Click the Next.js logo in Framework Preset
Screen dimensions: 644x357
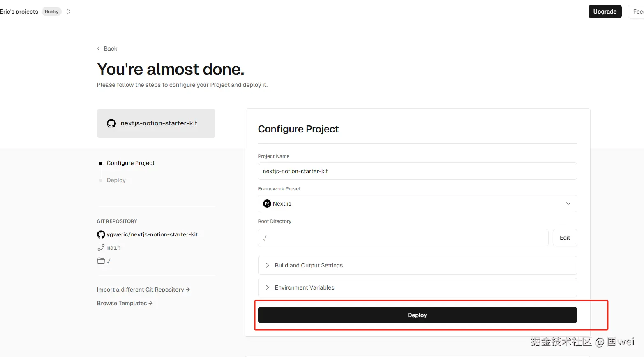pyautogui.click(x=267, y=204)
